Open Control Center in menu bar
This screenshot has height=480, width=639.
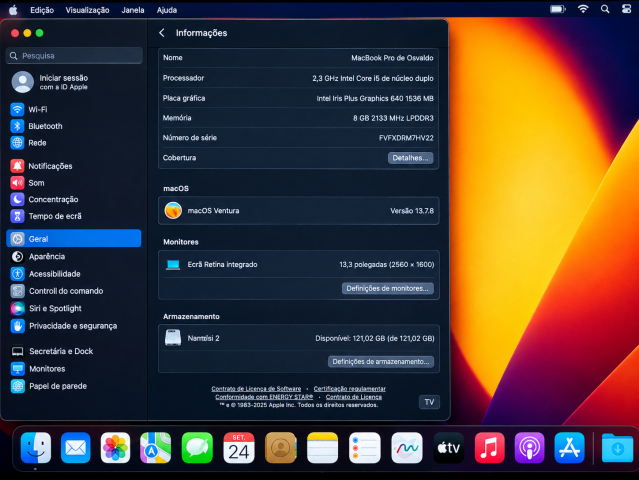[x=626, y=9]
